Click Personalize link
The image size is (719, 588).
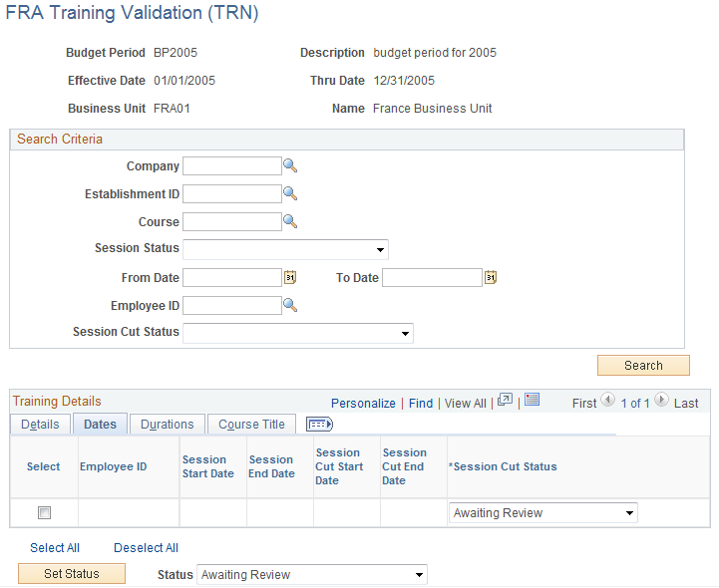[x=363, y=404]
